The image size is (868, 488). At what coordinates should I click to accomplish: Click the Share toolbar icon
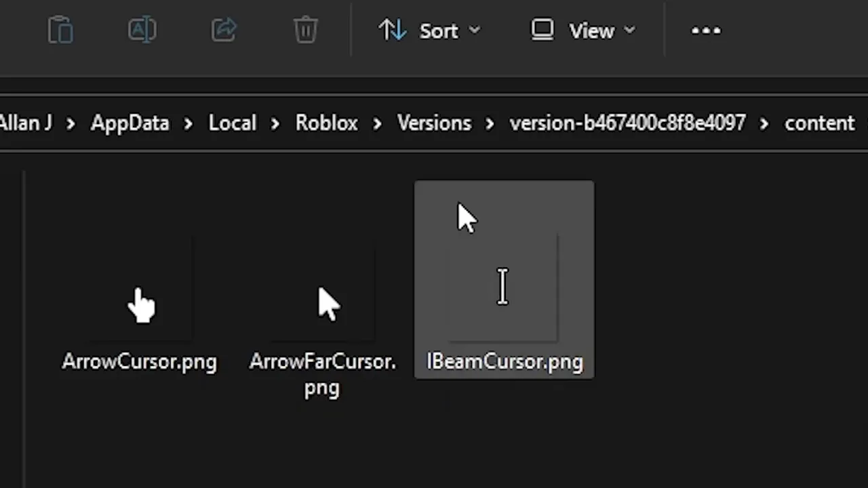[224, 30]
